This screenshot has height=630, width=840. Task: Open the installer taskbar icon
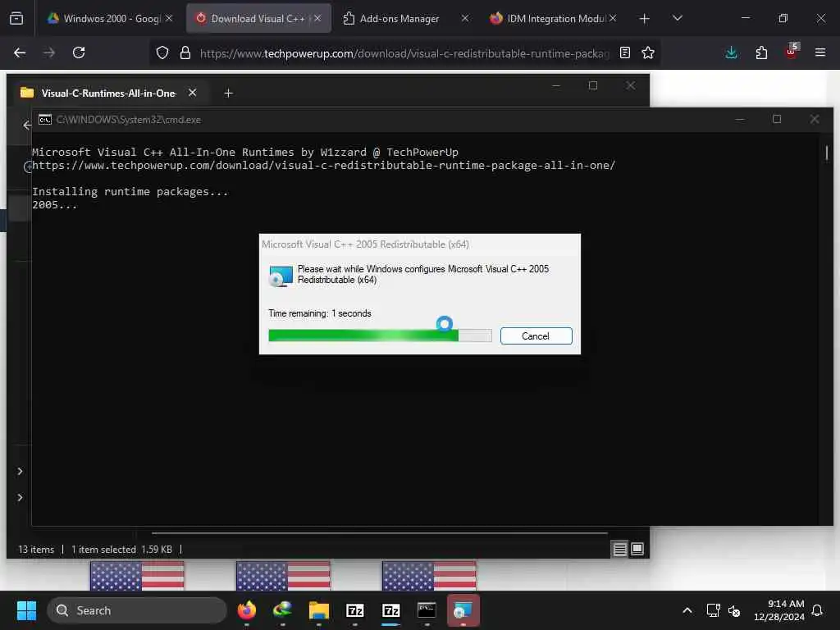(x=463, y=610)
